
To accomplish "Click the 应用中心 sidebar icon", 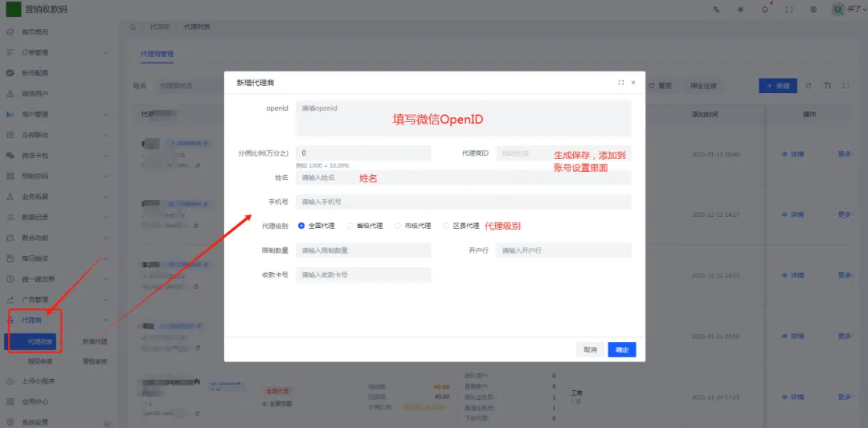I will [x=10, y=402].
